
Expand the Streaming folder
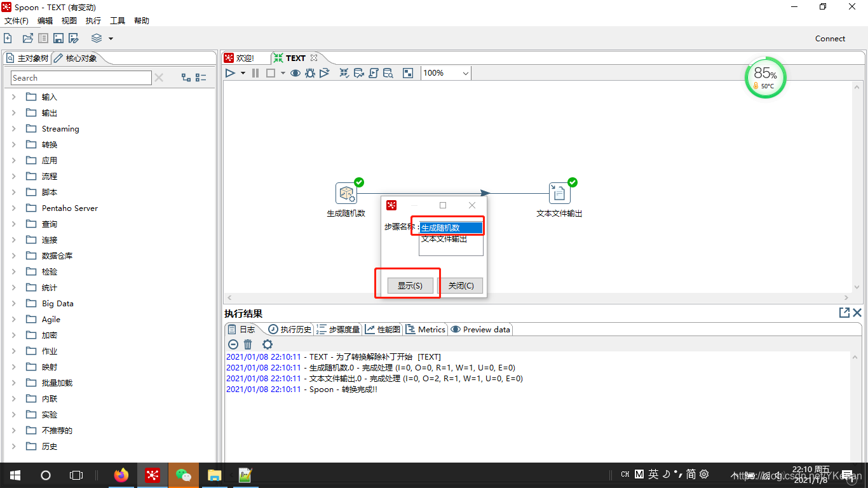coord(14,128)
